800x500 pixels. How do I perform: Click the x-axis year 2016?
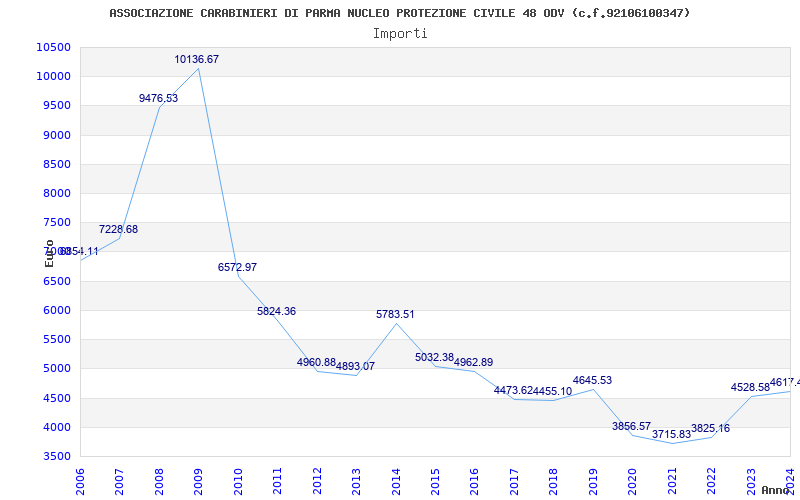pos(475,482)
